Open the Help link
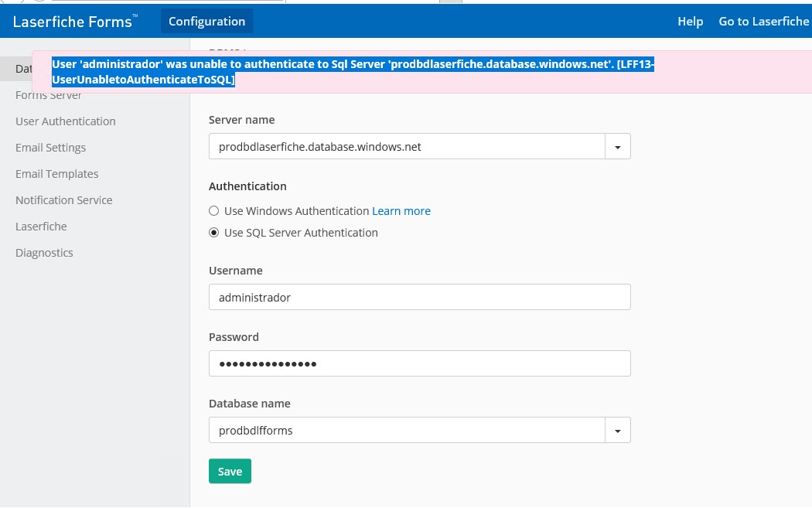812x508 pixels. coord(690,22)
